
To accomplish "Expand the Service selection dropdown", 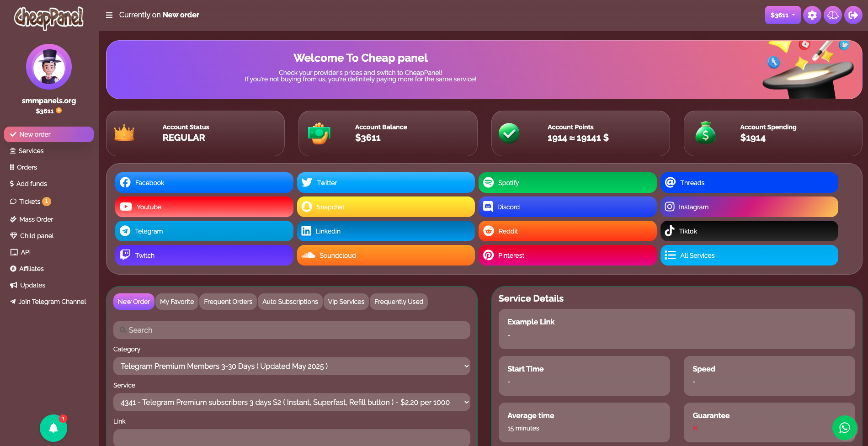I will 292,402.
